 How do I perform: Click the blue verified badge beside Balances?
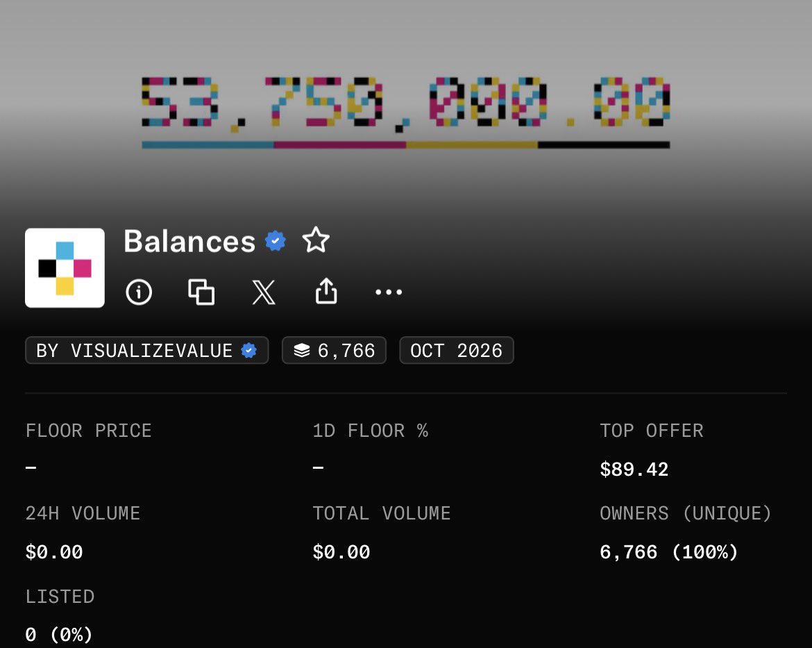pyautogui.click(x=275, y=241)
